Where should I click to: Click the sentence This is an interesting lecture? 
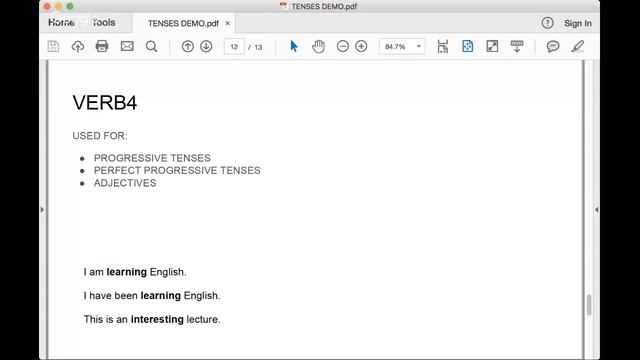click(152, 319)
